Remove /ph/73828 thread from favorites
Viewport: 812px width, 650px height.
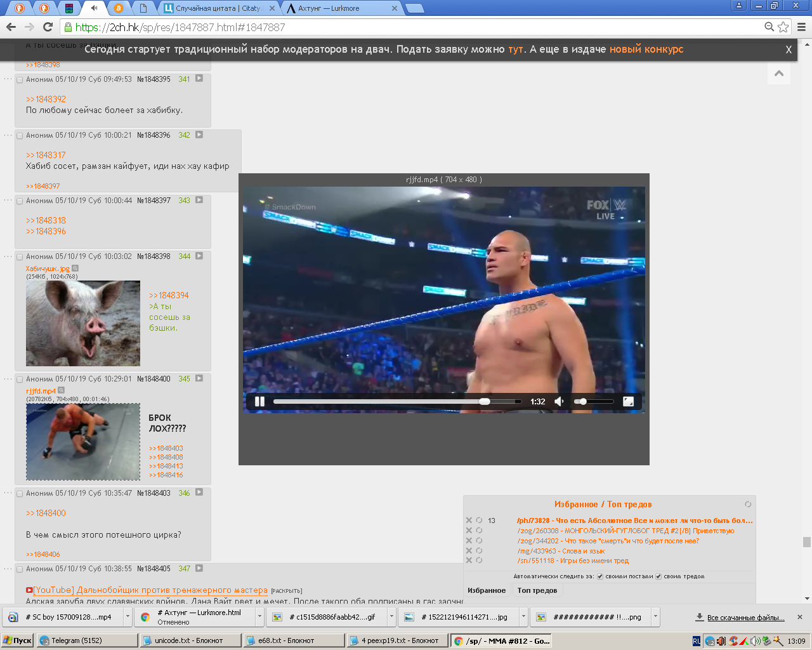[x=469, y=521]
